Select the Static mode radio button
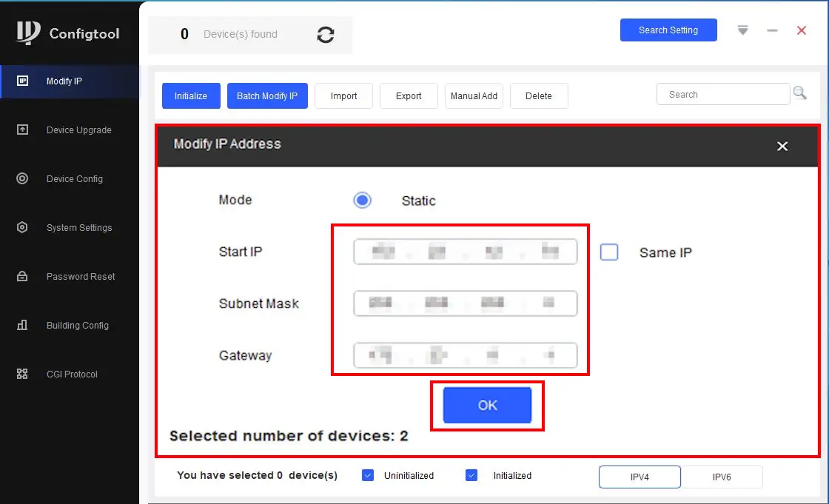The image size is (829, 504). coord(362,201)
